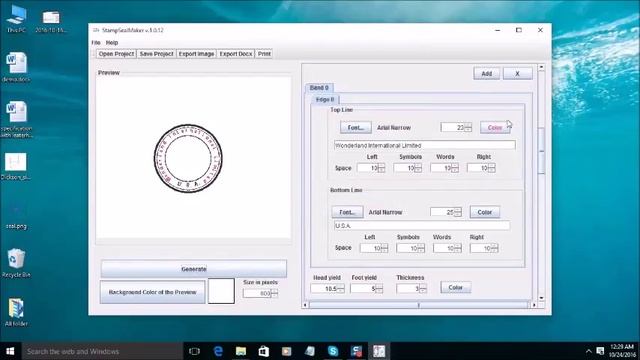This screenshot has width=640, height=360.
Task: Click the StampSealMaker taskbar icon
Action: [x=379, y=351]
